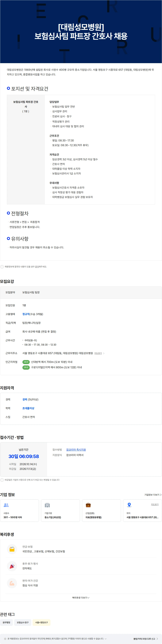Open the 문의 link in error notice
Image resolution: width=162 pixels, height=644 pixels.
pyautogui.click(x=37, y=267)
